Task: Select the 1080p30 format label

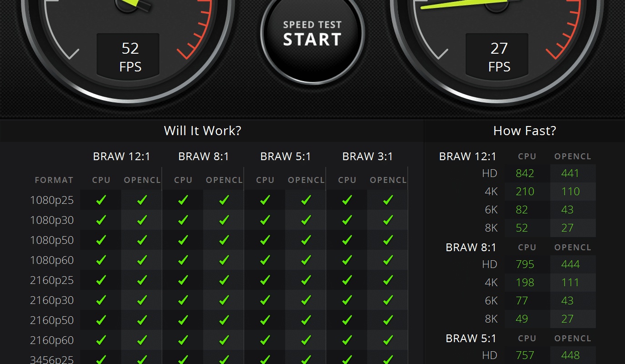Action: coord(52,220)
